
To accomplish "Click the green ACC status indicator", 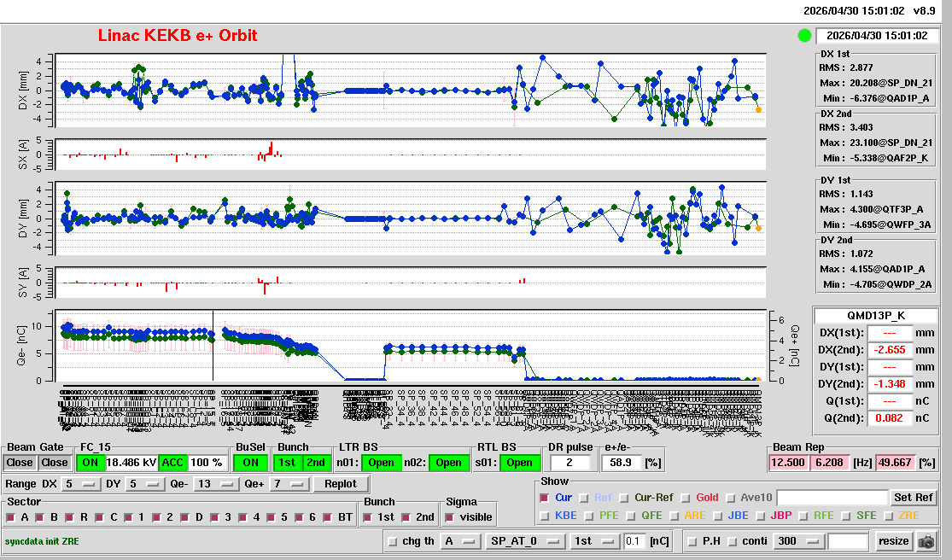I will tap(172, 463).
